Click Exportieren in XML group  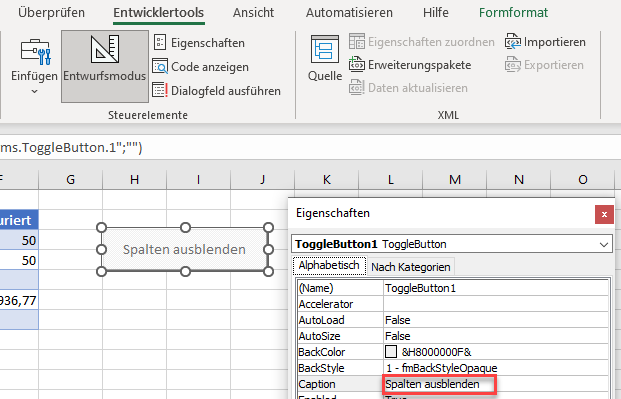point(545,65)
